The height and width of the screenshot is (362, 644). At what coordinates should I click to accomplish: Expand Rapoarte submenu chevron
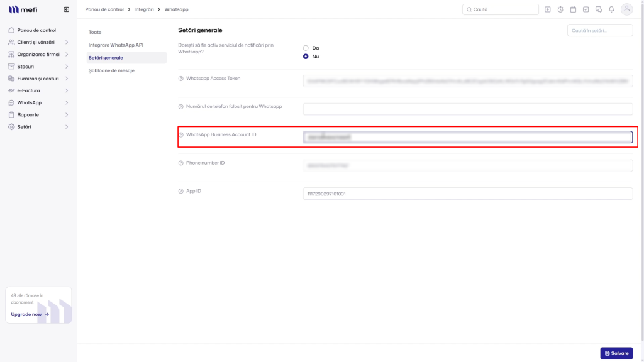coord(67,115)
